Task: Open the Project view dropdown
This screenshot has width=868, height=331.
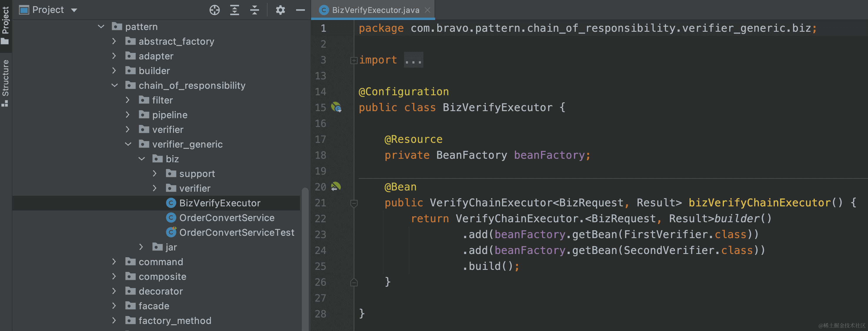Action: tap(74, 10)
